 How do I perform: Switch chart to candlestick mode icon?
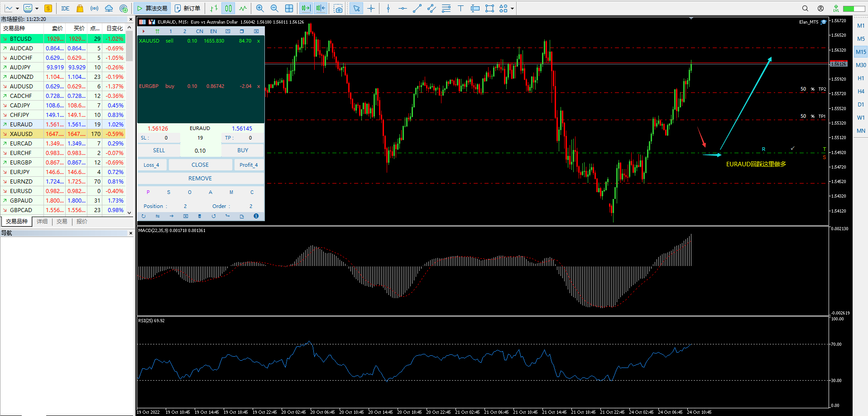coord(228,8)
